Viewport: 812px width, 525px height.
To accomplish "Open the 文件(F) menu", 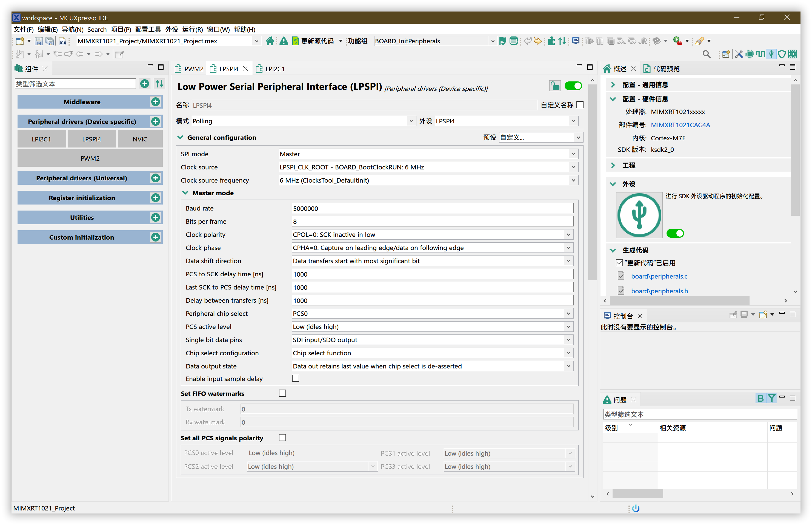I will click(x=23, y=30).
